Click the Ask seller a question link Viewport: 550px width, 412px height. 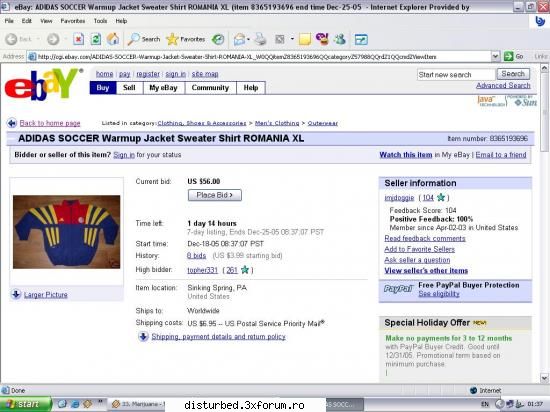click(417, 260)
